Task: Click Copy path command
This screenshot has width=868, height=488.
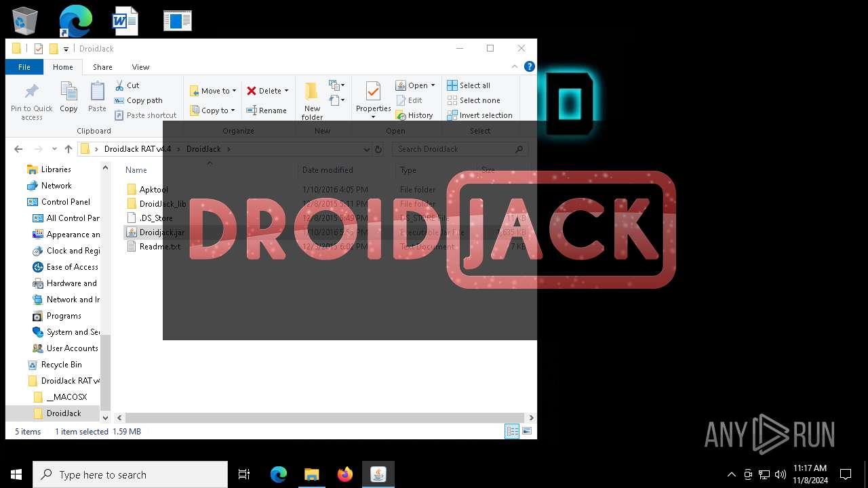Action: coord(138,100)
